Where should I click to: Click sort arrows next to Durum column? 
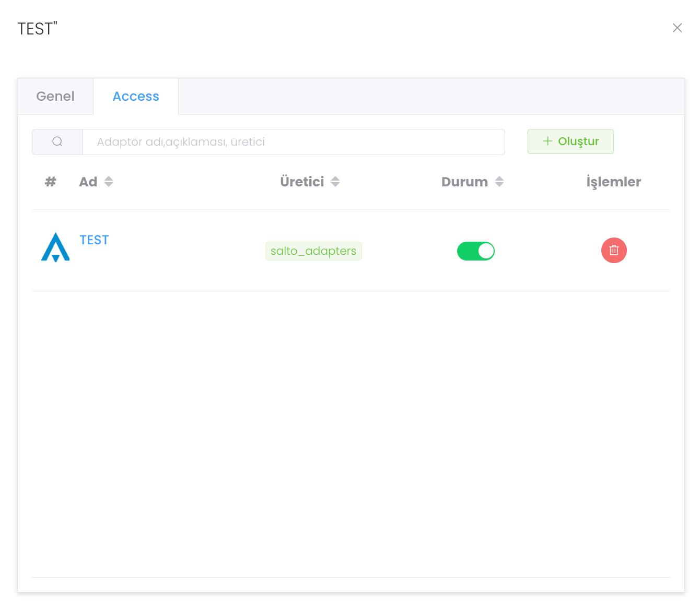[499, 182]
